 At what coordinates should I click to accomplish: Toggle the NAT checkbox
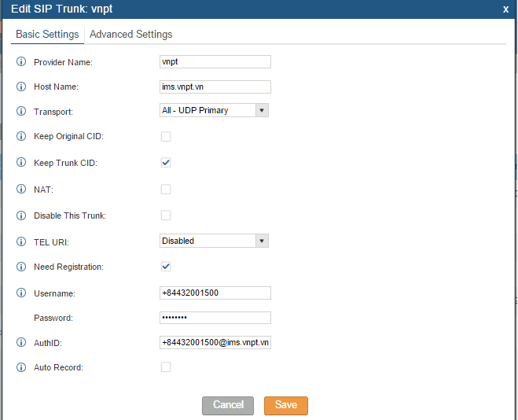[166, 190]
